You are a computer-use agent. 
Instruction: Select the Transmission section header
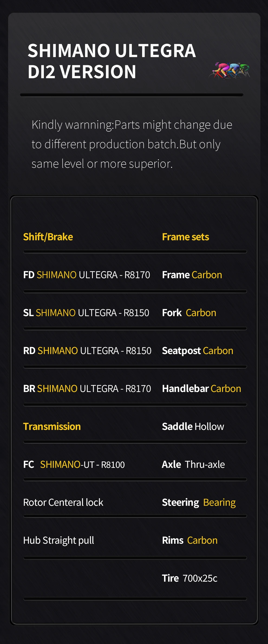click(x=52, y=427)
